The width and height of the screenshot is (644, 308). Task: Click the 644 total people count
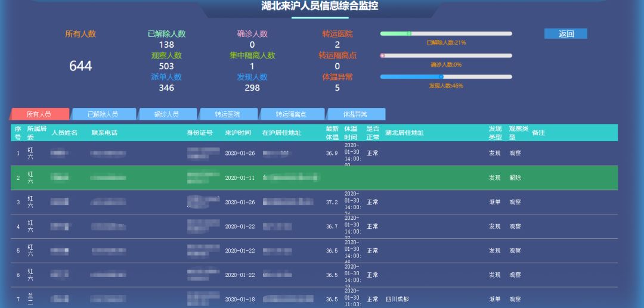(80, 66)
